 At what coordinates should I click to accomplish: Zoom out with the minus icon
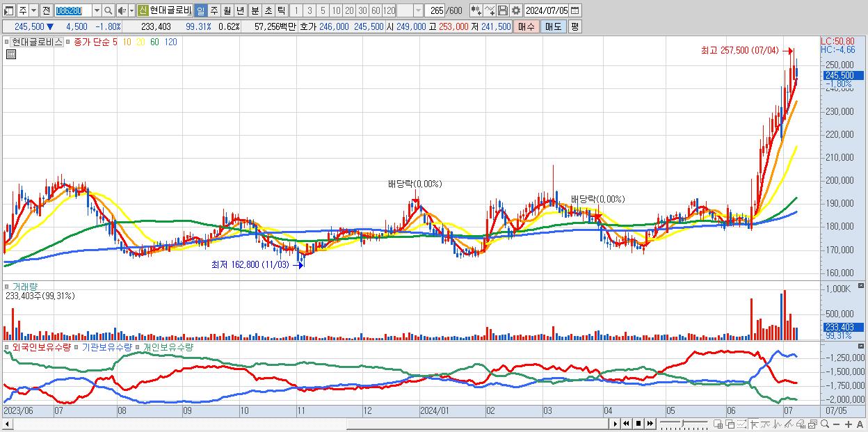836,424
